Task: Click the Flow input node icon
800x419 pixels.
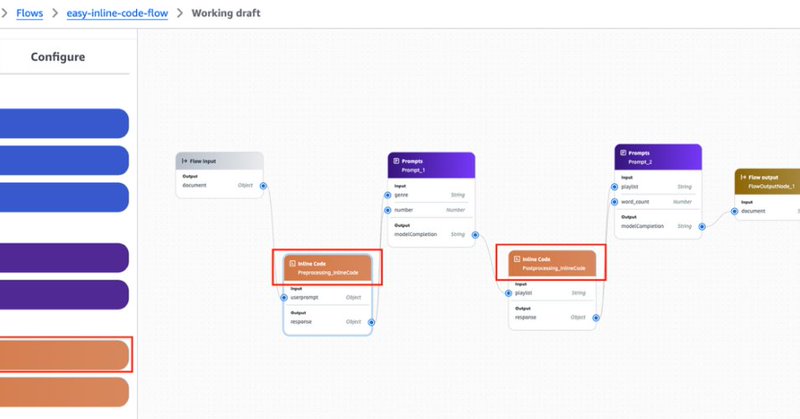Action: click(185, 161)
